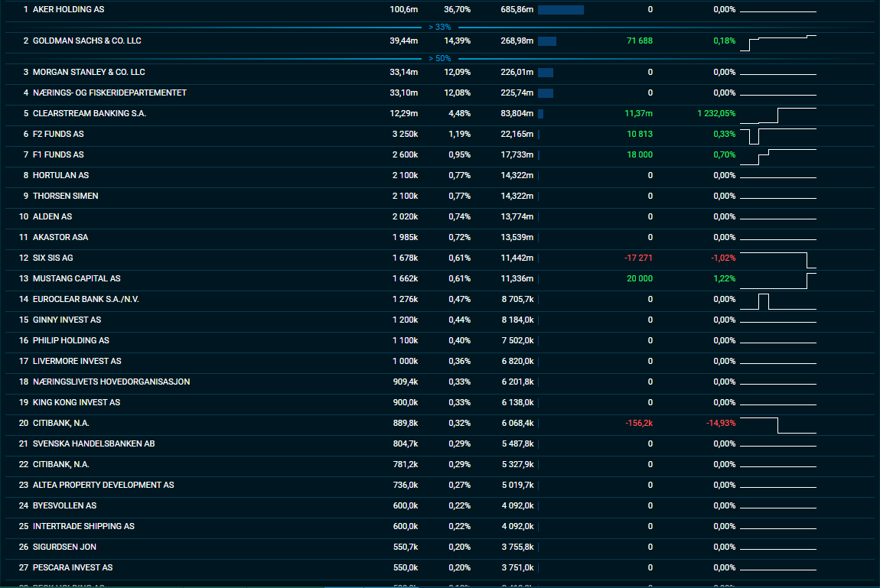Click PESCARA INVEST AS name
Screen dimensions: 880x588
coord(73,568)
